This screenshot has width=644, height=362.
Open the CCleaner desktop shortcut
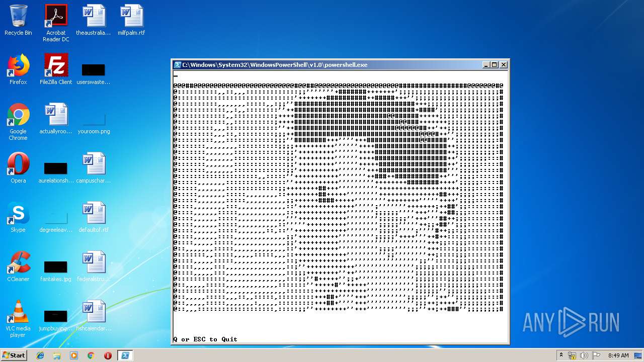coord(18,266)
